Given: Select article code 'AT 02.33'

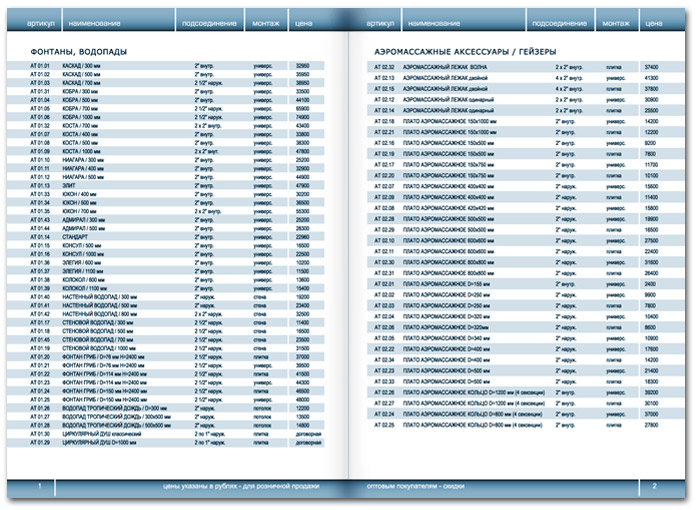Looking at the screenshot, I should (384, 381).
